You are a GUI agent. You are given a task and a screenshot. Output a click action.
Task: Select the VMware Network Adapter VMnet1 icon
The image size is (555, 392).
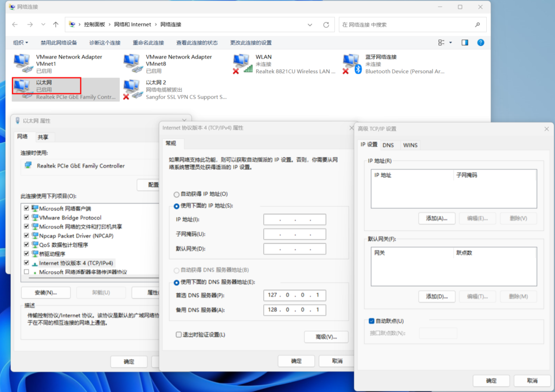pos(22,63)
